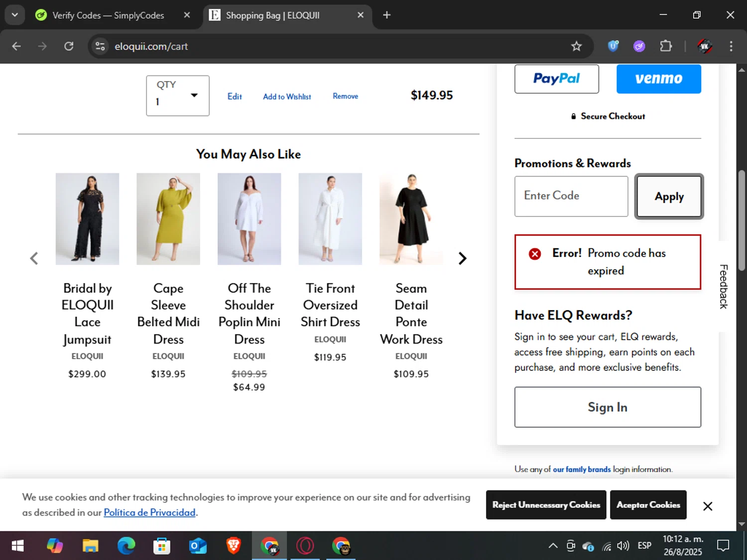Open ESP language input indicator
Image resolution: width=747 pixels, height=560 pixels.
tap(644, 546)
